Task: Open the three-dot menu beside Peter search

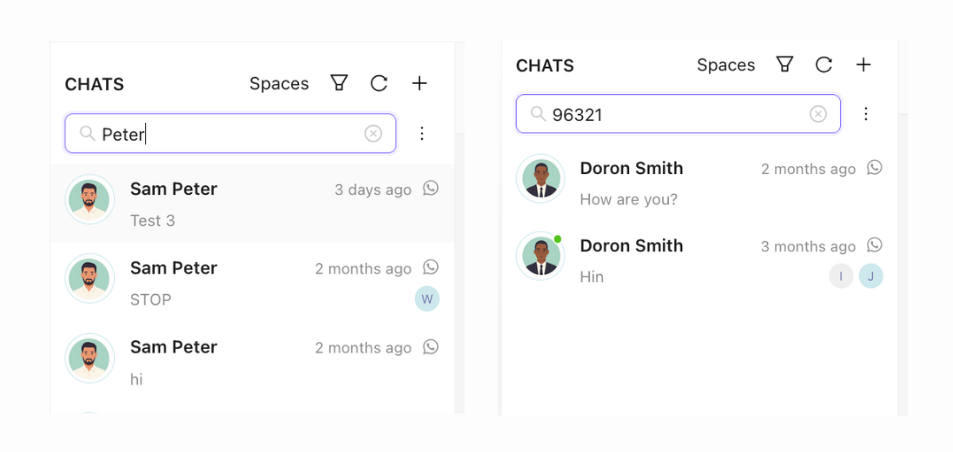Action: click(422, 133)
